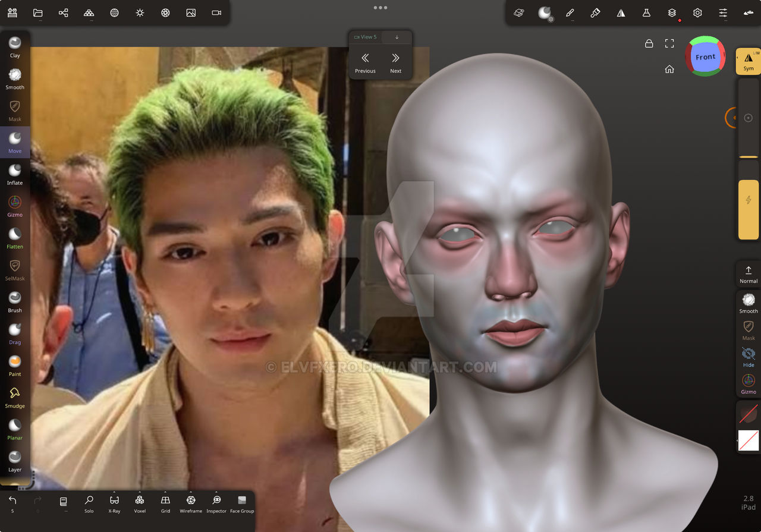Open the Normal stroke mode dropdown
The image size is (761, 532).
(749, 274)
